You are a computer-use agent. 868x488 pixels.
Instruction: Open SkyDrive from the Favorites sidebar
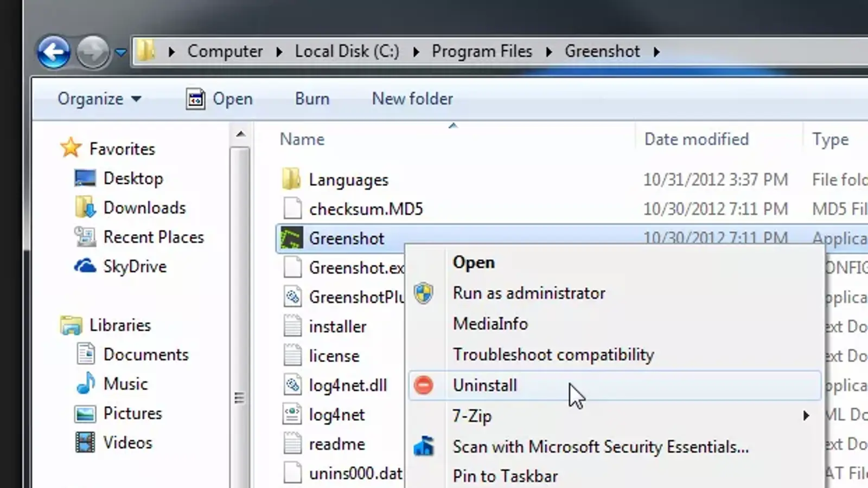(x=135, y=267)
